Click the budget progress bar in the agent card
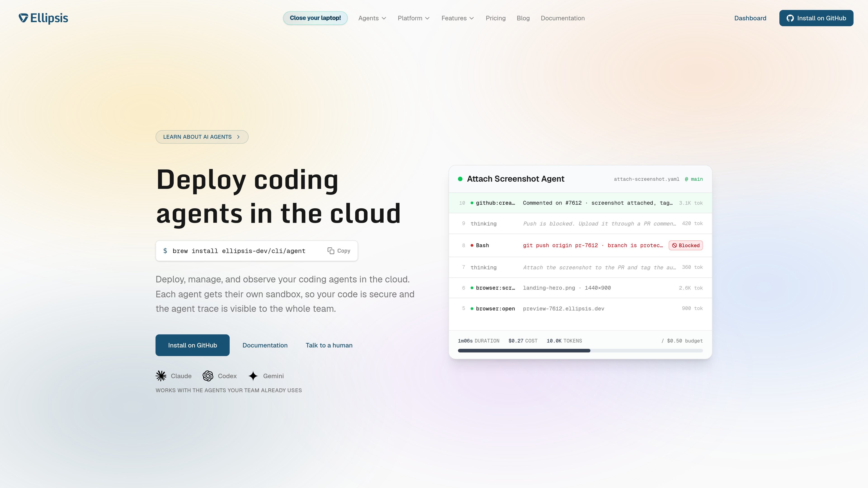Viewport: 868px width, 488px height. [x=580, y=351]
